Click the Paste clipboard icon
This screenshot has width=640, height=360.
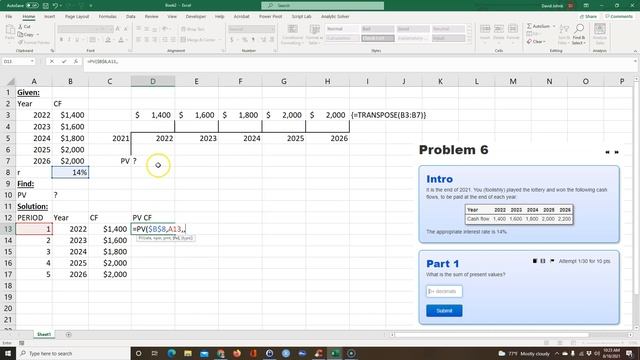pyautogui.click(x=10, y=30)
